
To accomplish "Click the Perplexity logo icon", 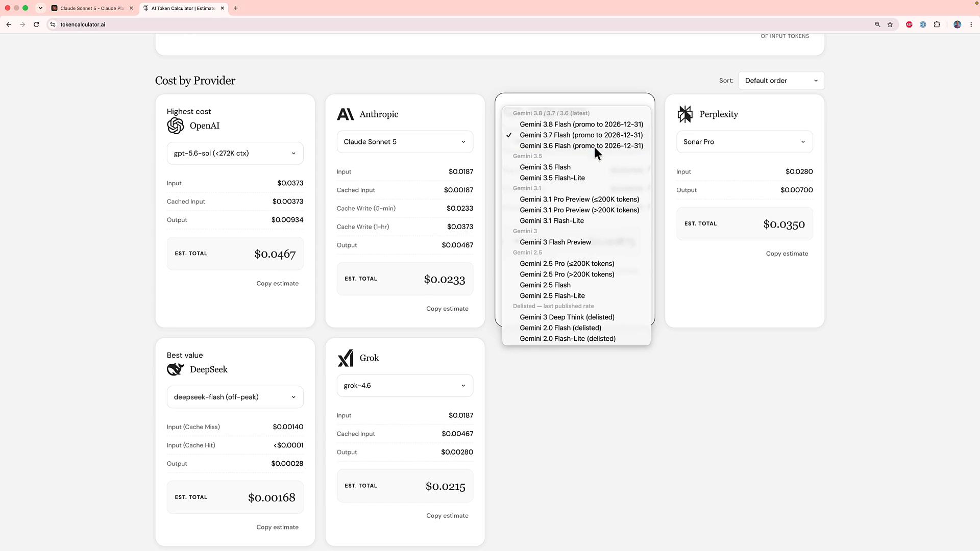I will [685, 114].
